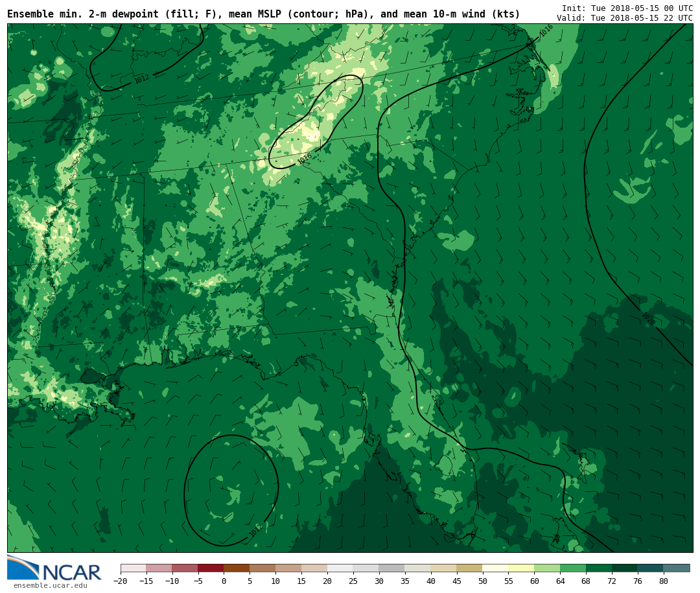Select the Valid time text
700x593 pixels.
(x=624, y=18)
